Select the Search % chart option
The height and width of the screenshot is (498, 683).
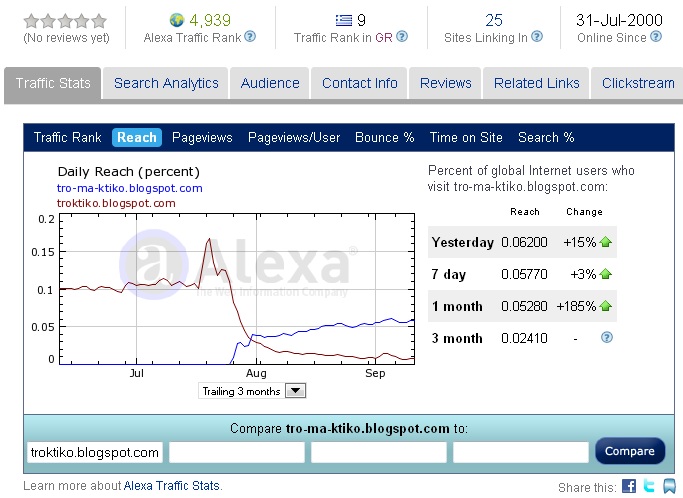[546, 138]
